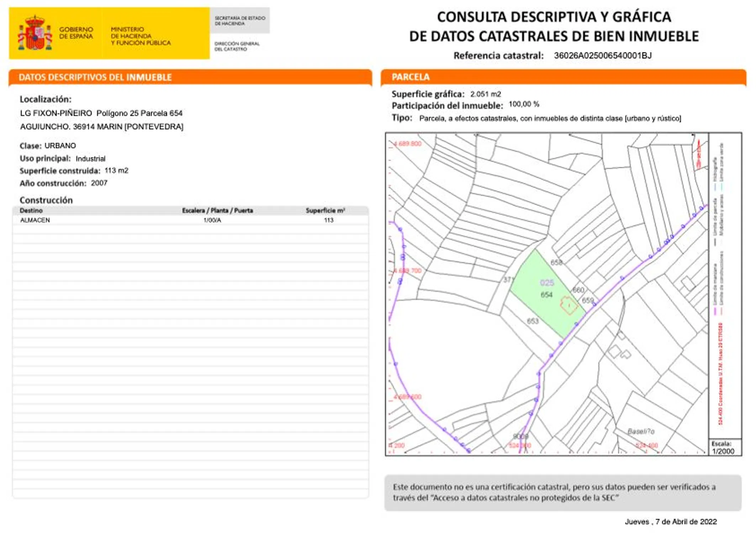756x534 pixels.
Task: Click the Baseliño place name on map
Action: click(641, 431)
